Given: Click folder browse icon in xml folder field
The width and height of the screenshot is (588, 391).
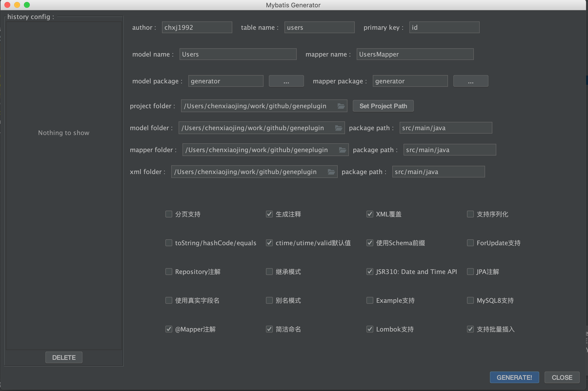Looking at the screenshot, I should pyautogui.click(x=331, y=172).
